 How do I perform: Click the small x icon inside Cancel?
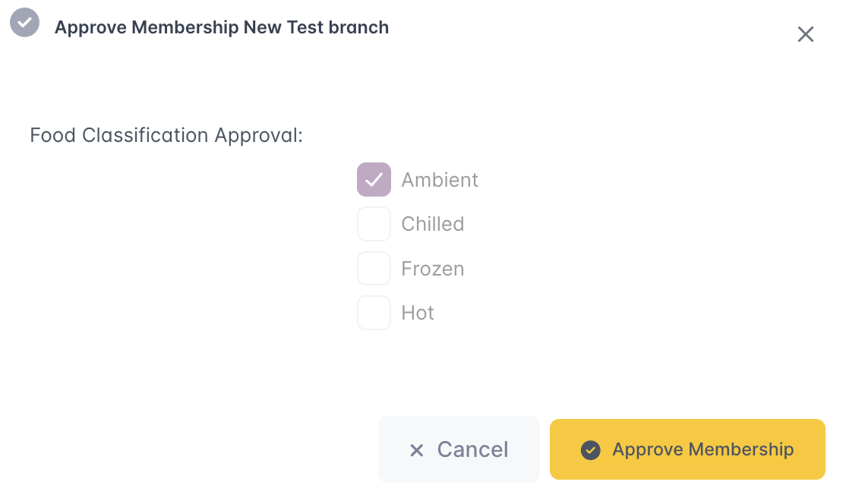[x=416, y=450]
